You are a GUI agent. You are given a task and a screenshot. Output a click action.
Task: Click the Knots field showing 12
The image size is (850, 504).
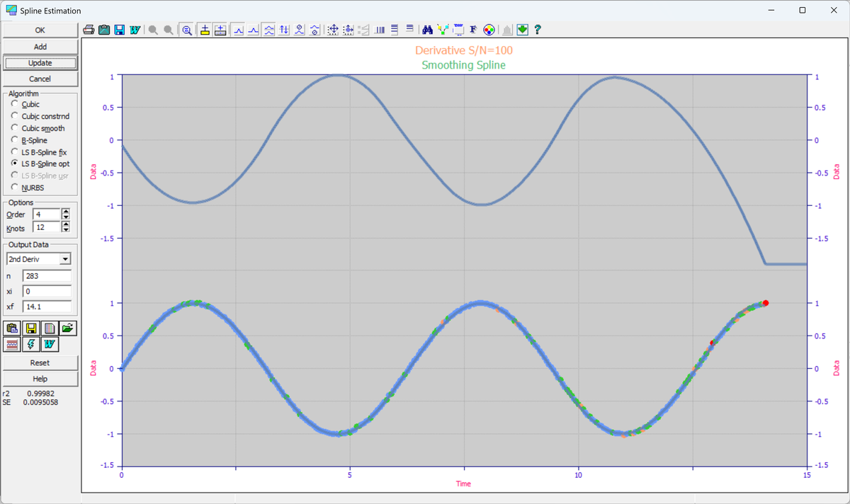(47, 228)
